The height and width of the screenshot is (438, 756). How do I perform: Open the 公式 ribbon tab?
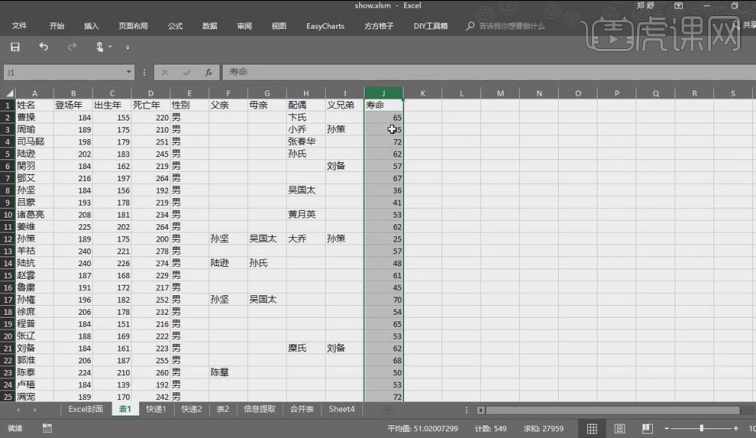tap(175, 26)
